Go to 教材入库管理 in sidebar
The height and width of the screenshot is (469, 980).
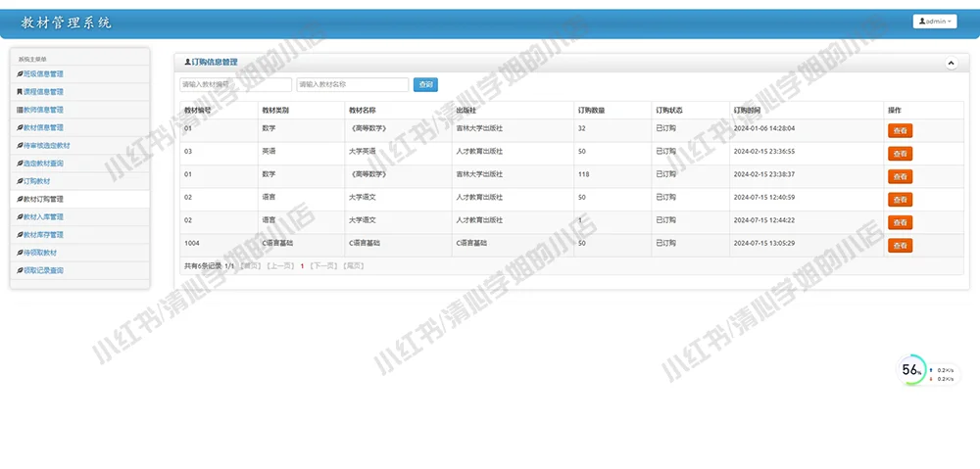(x=80, y=216)
